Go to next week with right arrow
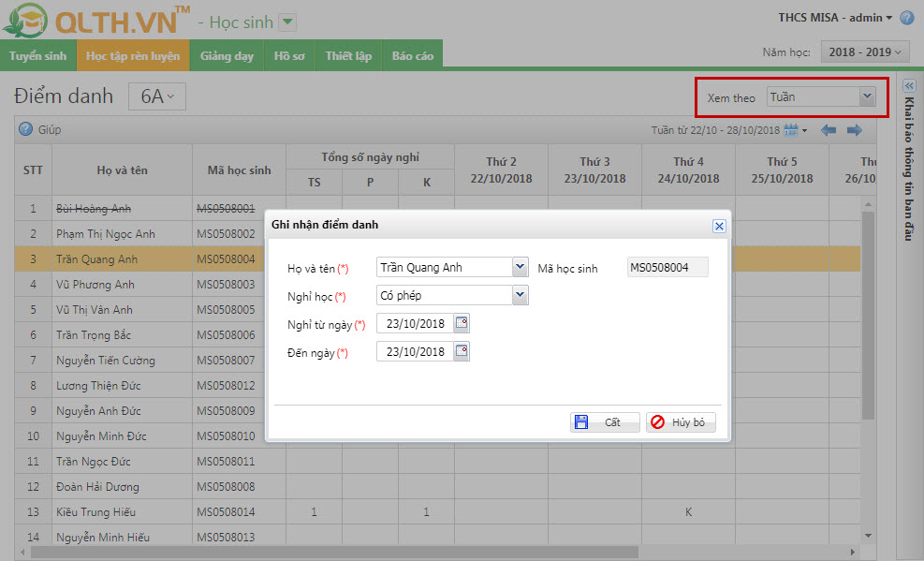Image resolution: width=924 pixels, height=561 pixels. click(854, 130)
